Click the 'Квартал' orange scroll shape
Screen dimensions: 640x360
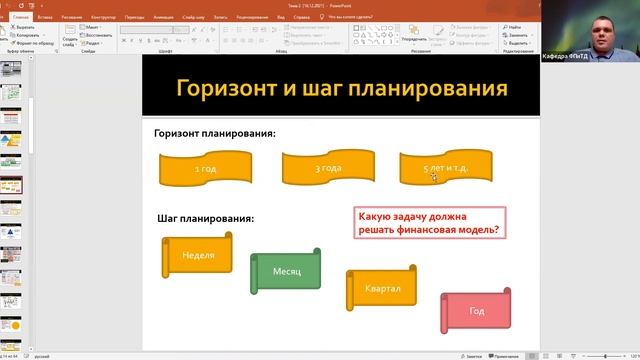click(x=382, y=288)
